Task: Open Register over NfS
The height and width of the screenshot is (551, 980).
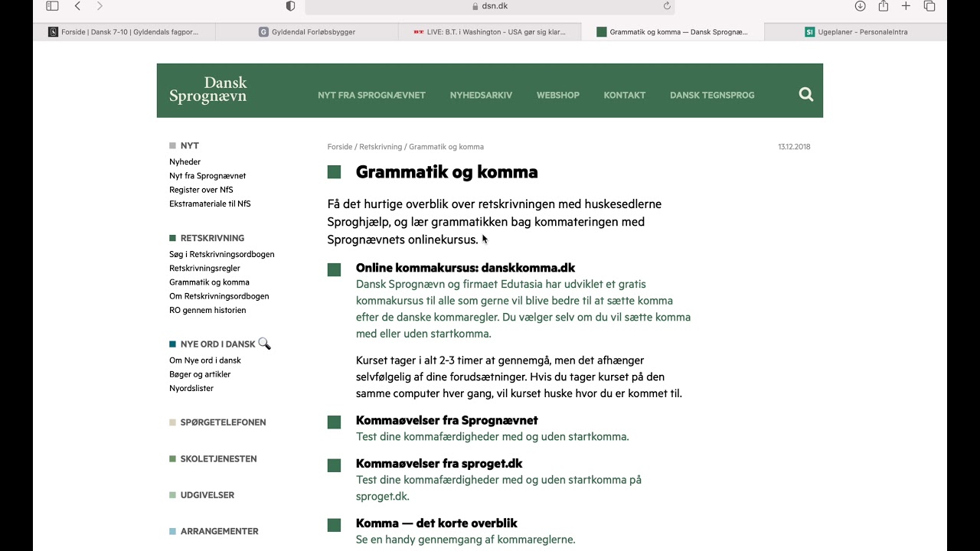Action: tap(201, 190)
